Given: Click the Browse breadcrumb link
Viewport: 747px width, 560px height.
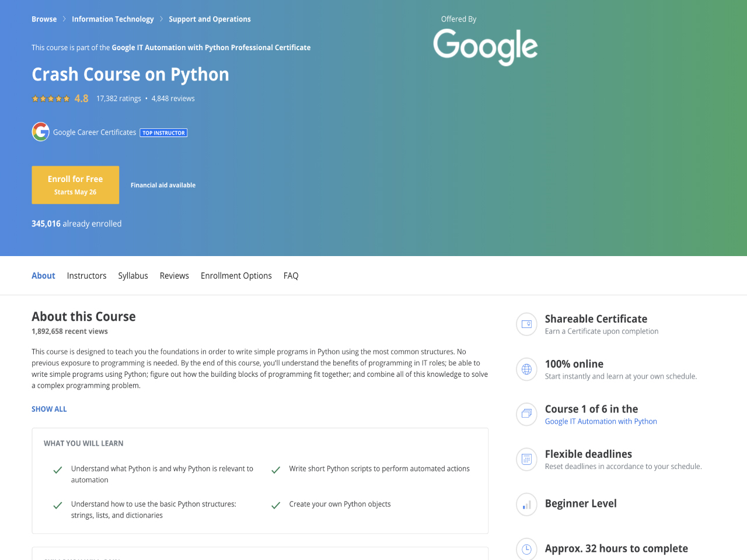Looking at the screenshot, I should (x=44, y=19).
